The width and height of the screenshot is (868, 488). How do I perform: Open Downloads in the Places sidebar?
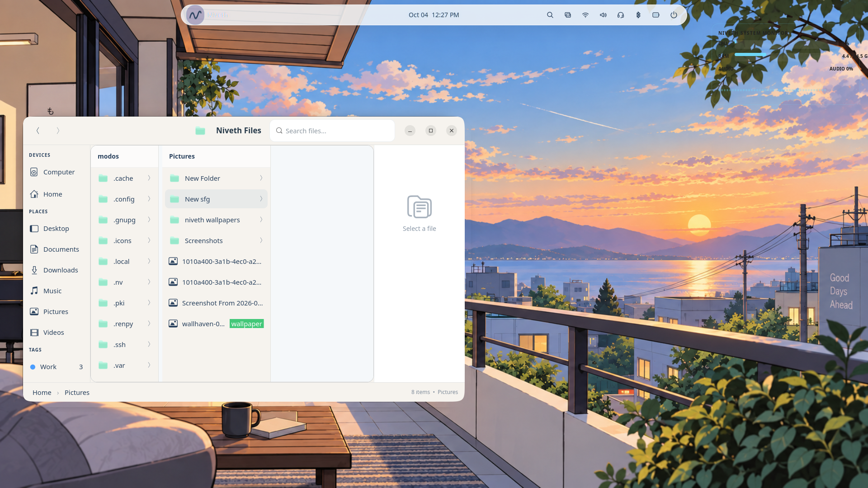pos(57,270)
